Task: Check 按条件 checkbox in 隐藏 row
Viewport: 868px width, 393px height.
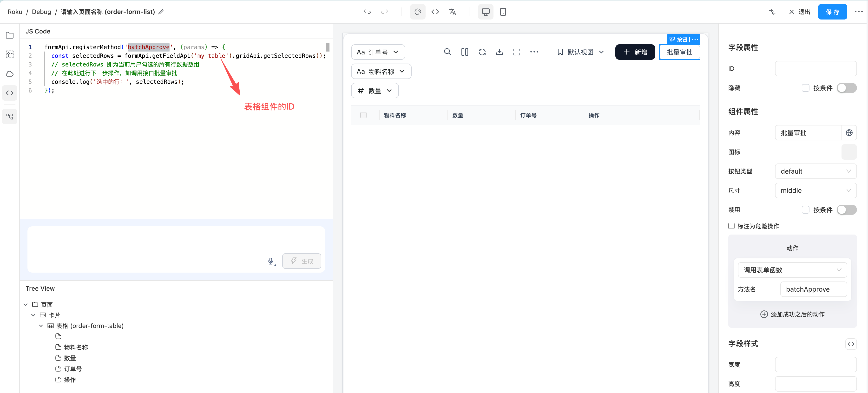Action: tap(806, 88)
